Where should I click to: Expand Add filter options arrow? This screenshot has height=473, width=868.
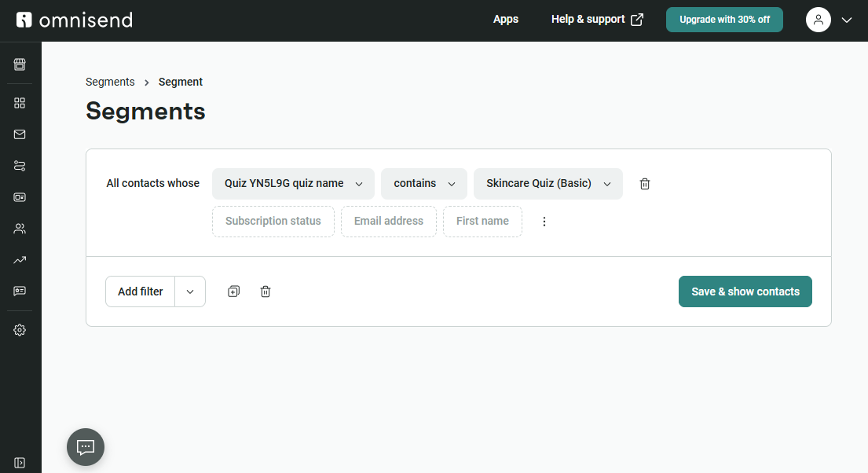click(x=190, y=291)
